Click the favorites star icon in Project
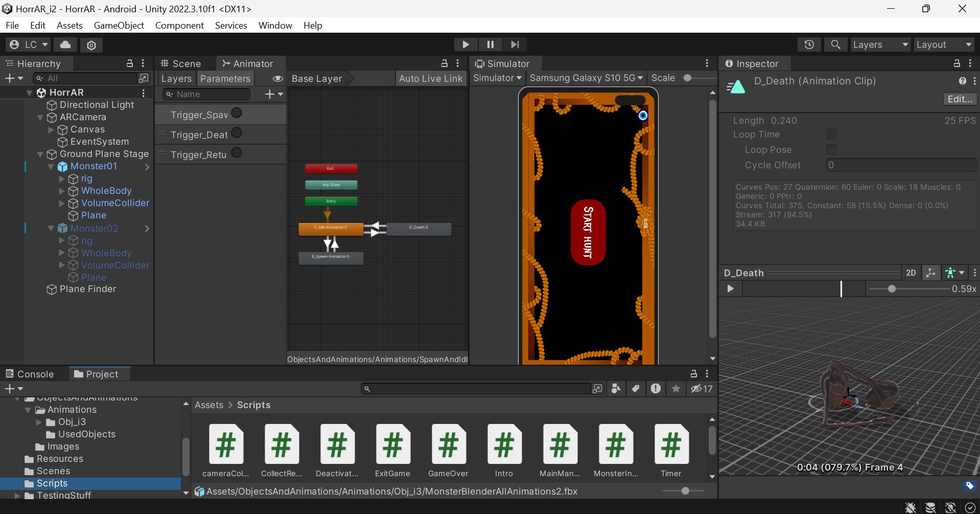The width and height of the screenshot is (980, 514). click(675, 389)
